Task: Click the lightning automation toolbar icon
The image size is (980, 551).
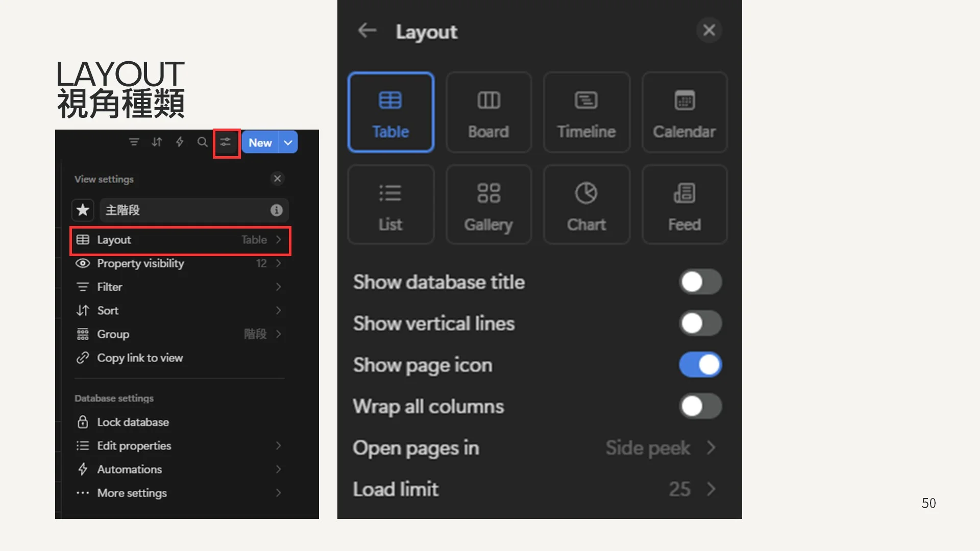Action: pyautogui.click(x=180, y=142)
